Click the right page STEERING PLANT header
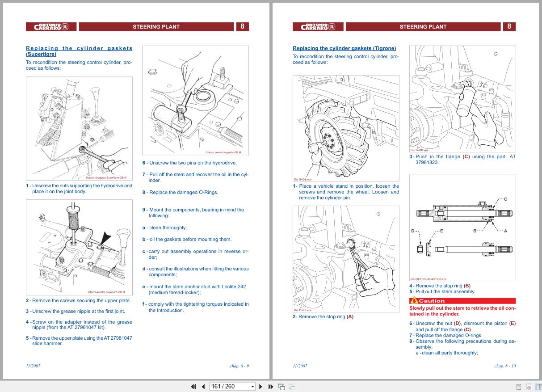 point(423,27)
